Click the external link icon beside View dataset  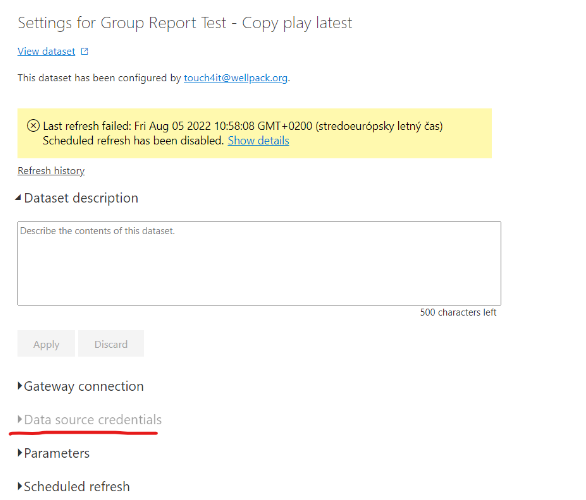(x=84, y=52)
